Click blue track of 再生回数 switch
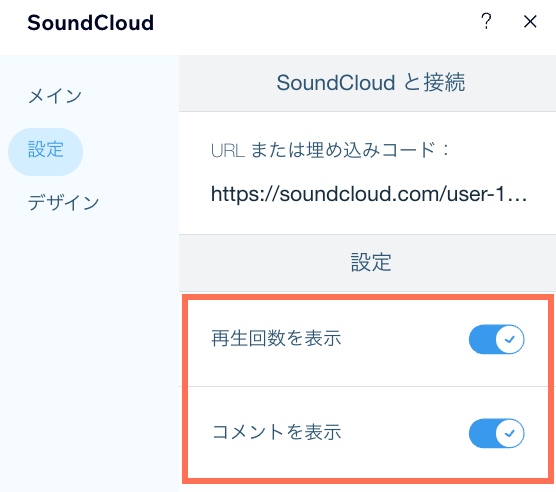The width and height of the screenshot is (556, 492). pyautogui.click(x=482, y=339)
